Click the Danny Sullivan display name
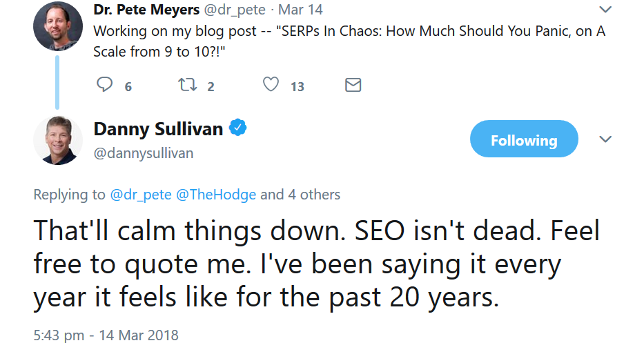This screenshot has height=343, width=644. point(158,128)
